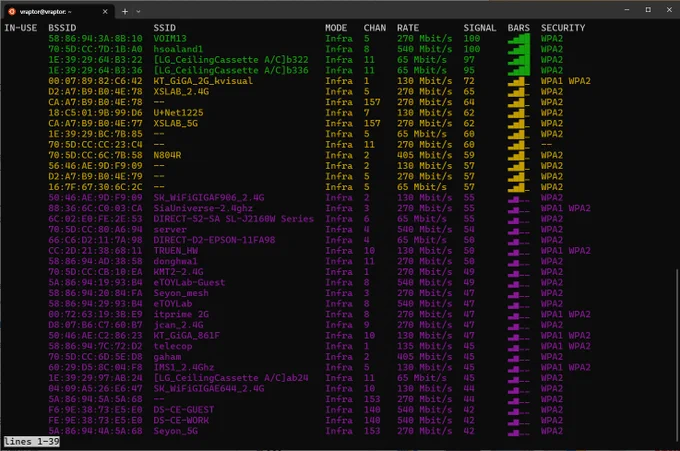
Task: Click the DS-CE-GUEST SSID entry
Action: click(184, 410)
